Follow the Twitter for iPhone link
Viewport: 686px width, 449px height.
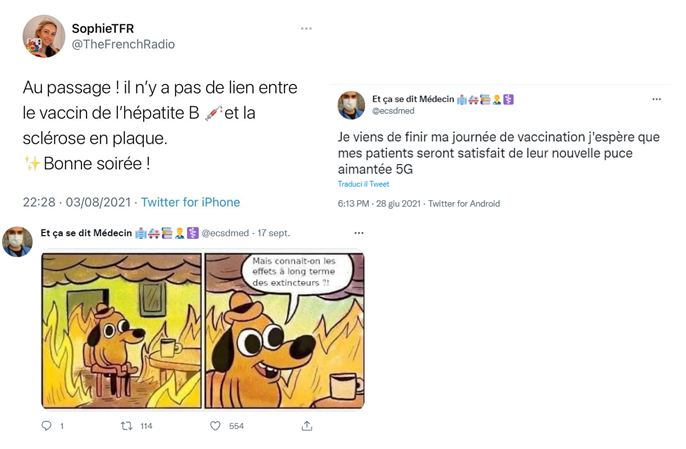point(190,202)
